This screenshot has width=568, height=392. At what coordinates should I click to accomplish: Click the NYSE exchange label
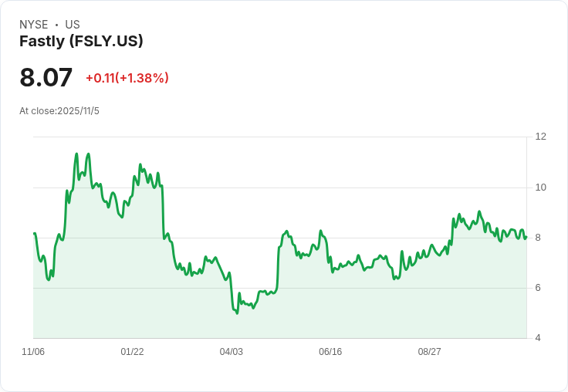34,25
